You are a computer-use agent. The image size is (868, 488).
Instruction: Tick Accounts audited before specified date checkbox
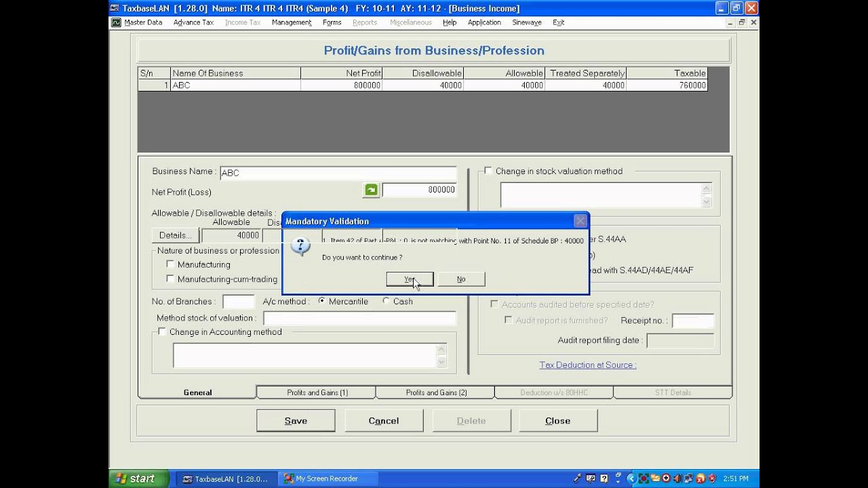click(x=494, y=304)
